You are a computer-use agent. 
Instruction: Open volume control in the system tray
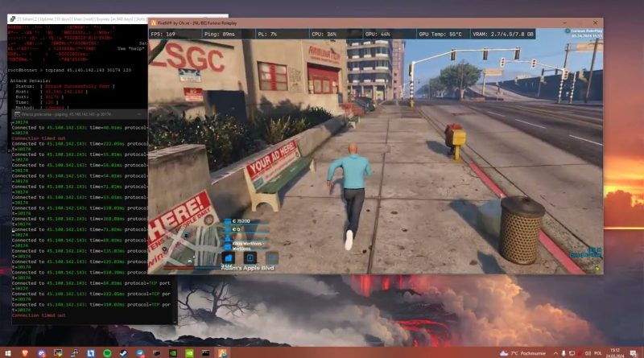tap(588, 353)
